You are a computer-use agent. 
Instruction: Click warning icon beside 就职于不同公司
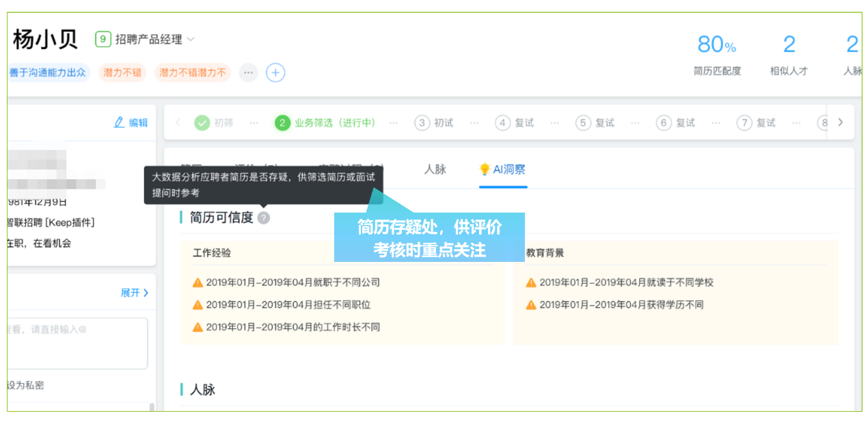click(198, 282)
